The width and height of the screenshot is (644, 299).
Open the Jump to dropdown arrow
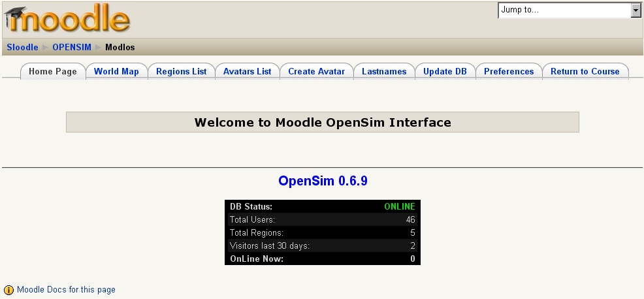pos(636,10)
